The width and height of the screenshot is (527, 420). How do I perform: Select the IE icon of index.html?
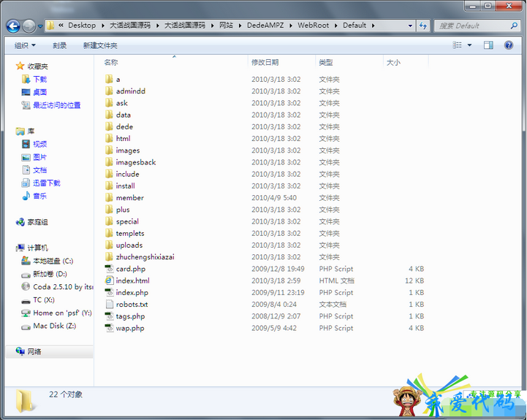point(109,280)
